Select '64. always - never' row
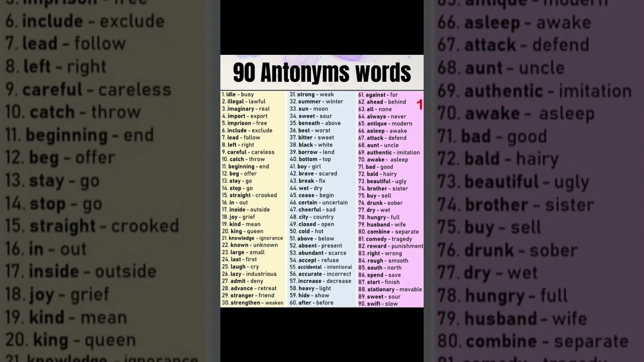This screenshot has width=644, height=362. point(382,116)
